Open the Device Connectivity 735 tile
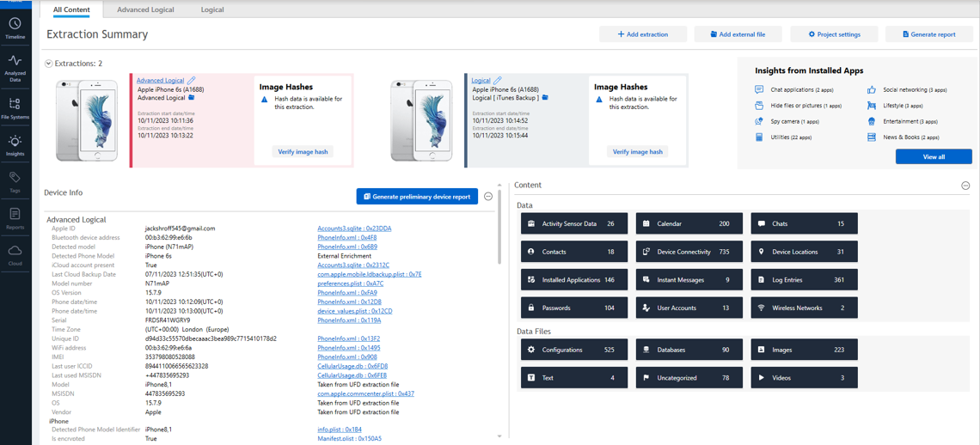The width and height of the screenshot is (980, 445). (x=689, y=252)
